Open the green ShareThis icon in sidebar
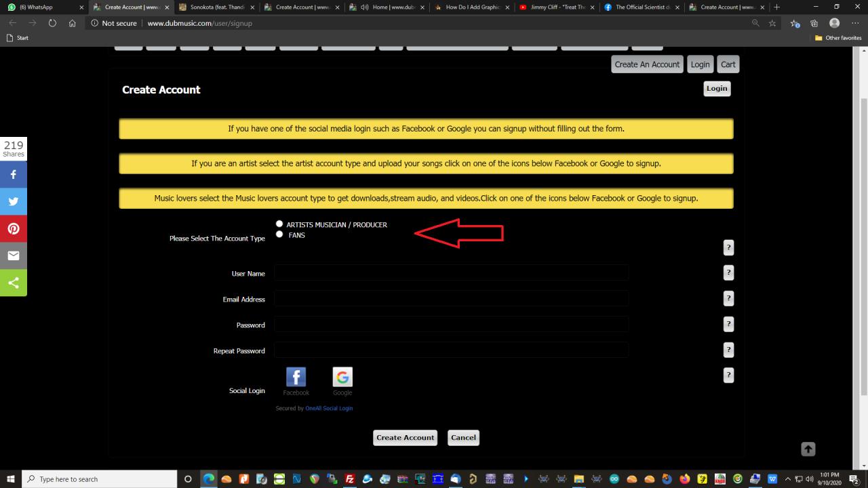 point(14,283)
